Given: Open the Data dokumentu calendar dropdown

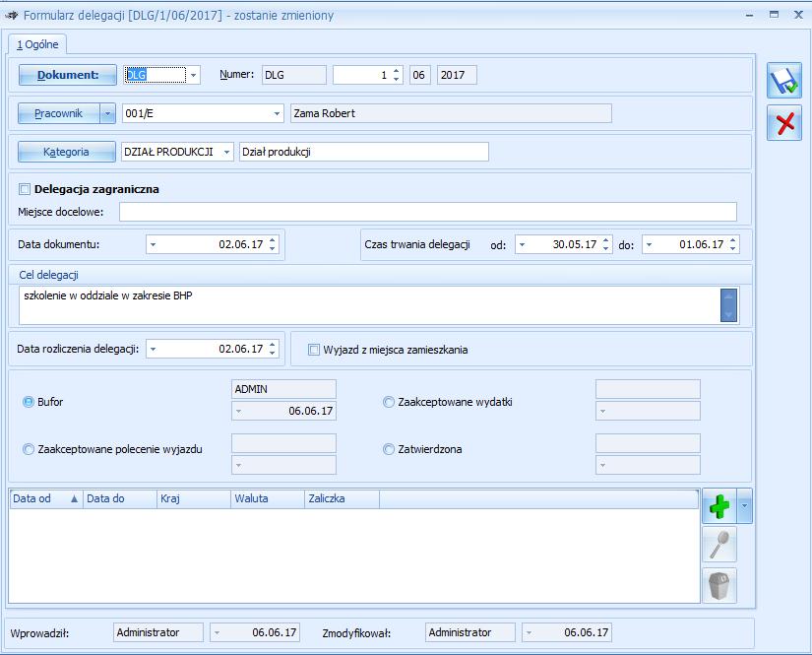Looking at the screenshot, I should click(x=154, y=244).
